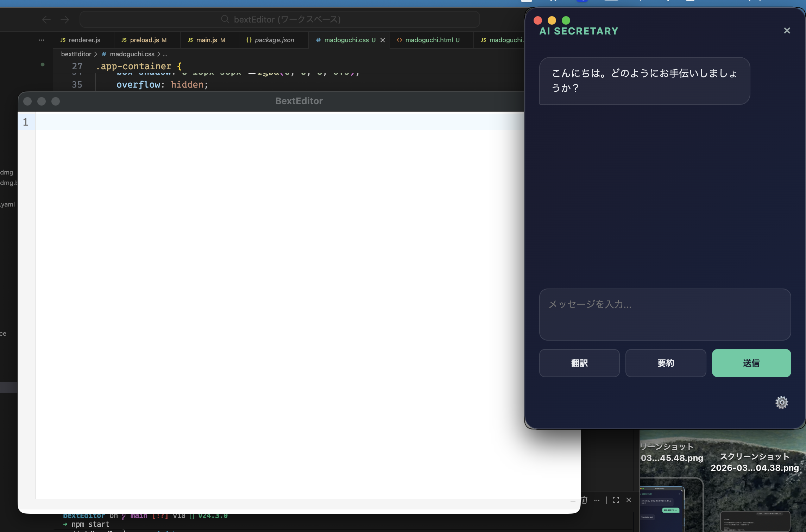This screenshot has height=532, width=806.
Task: Open the more actions "..." above the editor
Action: 42,40
